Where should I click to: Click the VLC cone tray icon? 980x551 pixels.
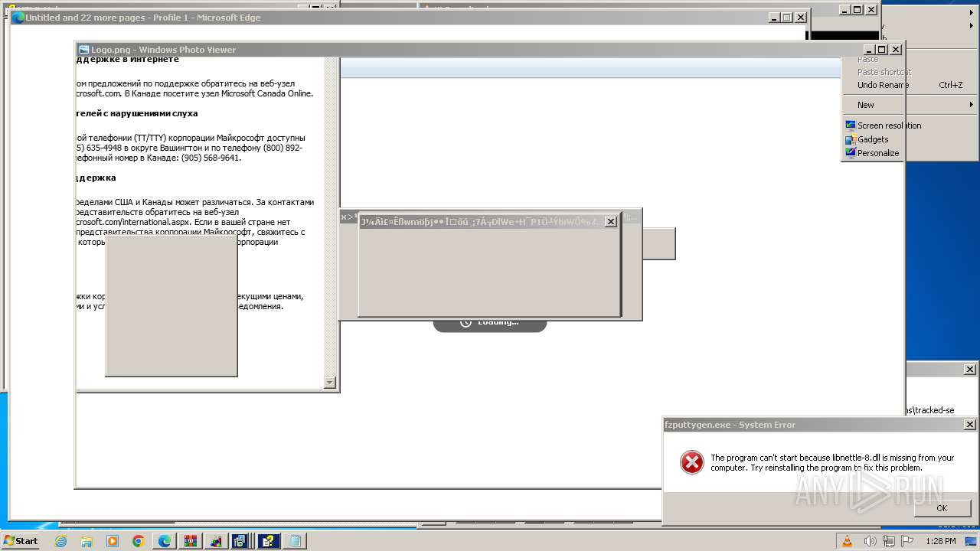(847, 541)
